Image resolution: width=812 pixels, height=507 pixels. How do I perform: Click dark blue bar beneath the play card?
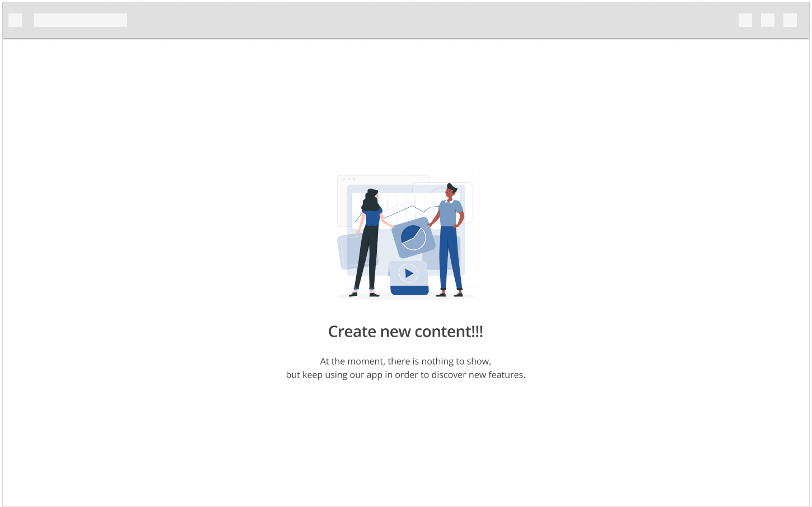point(409,290)
